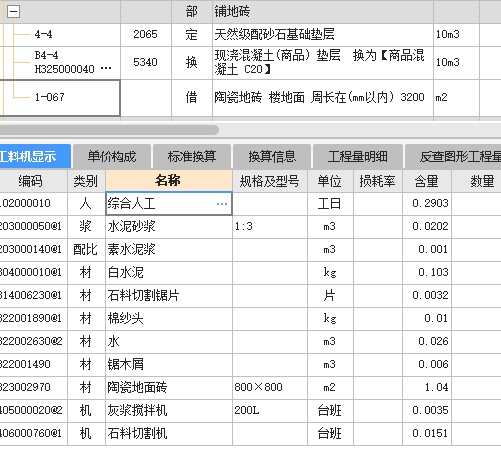
Task: Click 配比 category cell
Action: point(86,250)
